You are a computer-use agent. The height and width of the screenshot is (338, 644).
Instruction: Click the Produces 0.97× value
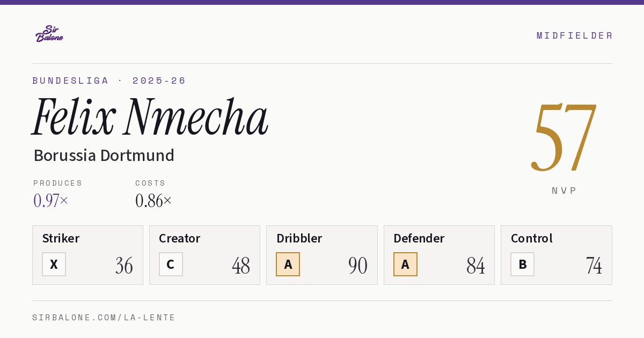coord(50,201)
